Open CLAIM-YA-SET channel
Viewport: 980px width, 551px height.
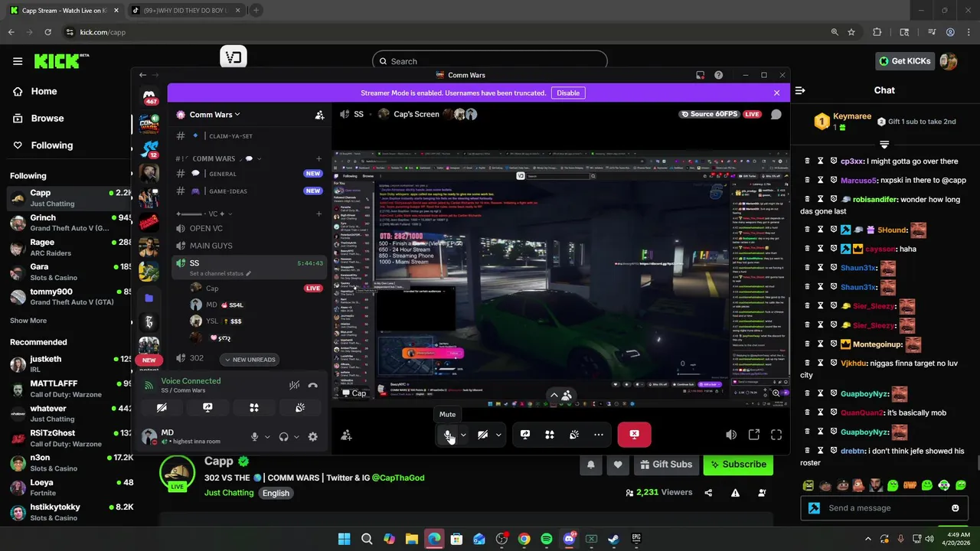248,135
